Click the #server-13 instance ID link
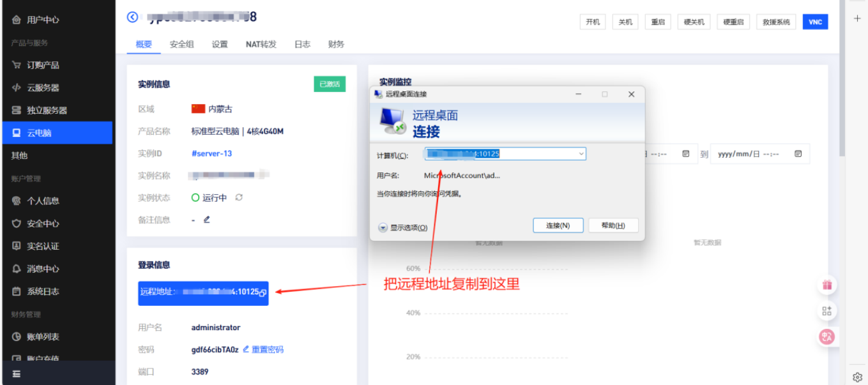The height and width of the screenshot is (385, 868). pos(211,153)
